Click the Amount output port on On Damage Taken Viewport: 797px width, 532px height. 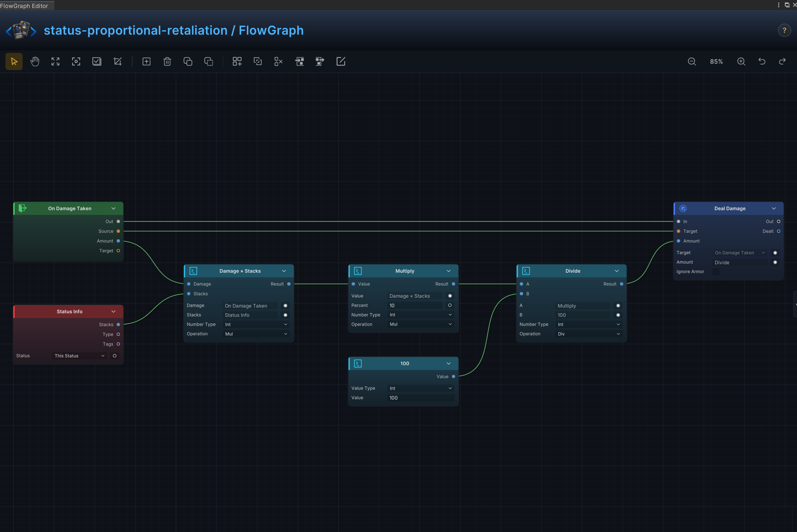[118, 241]
